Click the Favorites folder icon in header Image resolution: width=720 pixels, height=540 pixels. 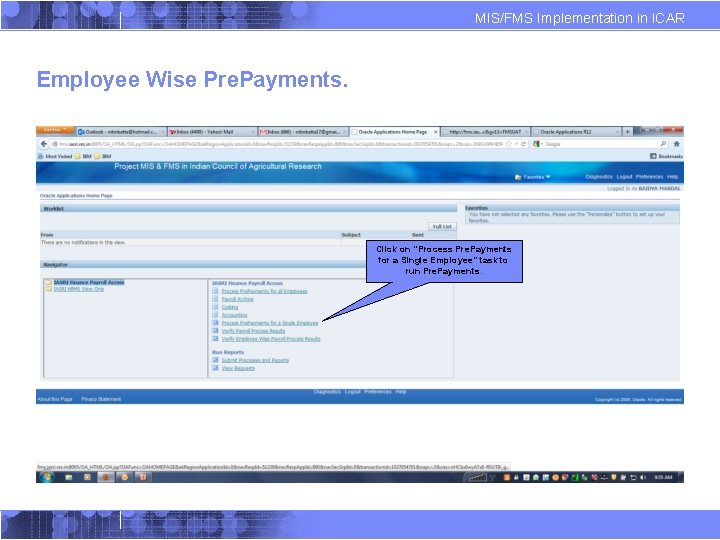pyautogui.click(x=518, y=177)
